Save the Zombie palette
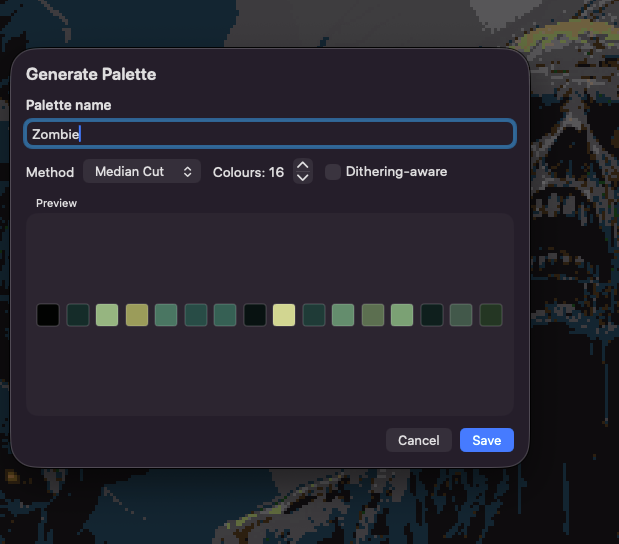 click(487, 440)
